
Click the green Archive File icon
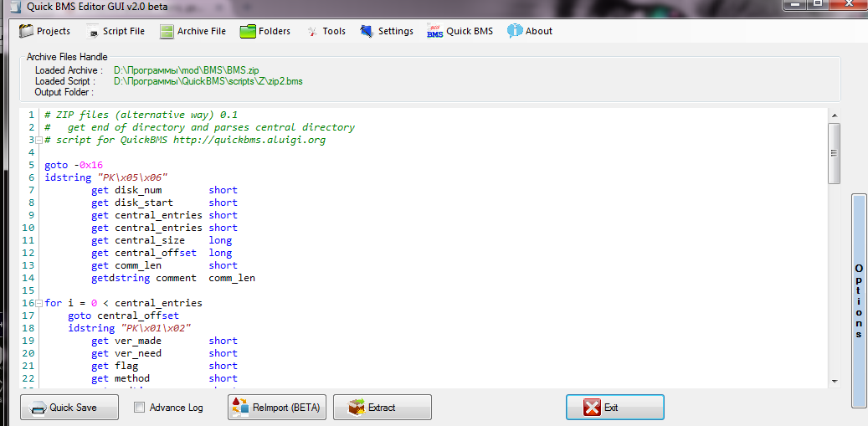pyautogui.click(x=167, y=32)
